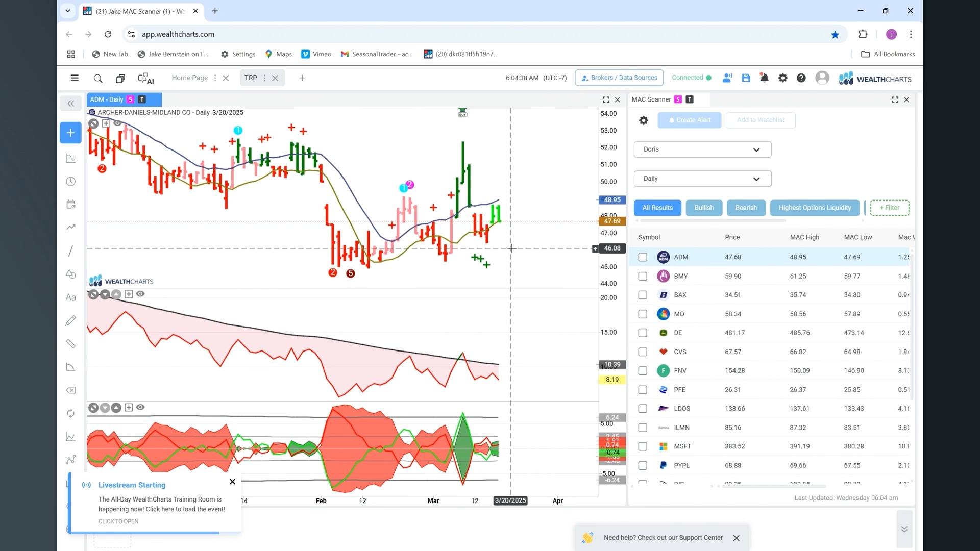The height and width of the screenshot is (551, 980).
Task: Click the save workspace floppy icon
Action: (746, 78)
